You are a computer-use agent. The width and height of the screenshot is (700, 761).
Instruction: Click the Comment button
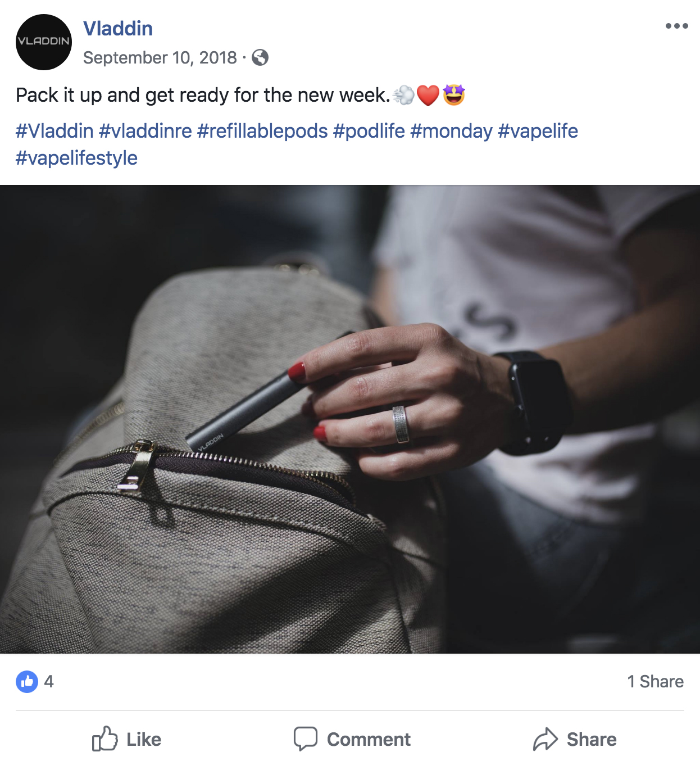pyautogui.click(x=352, y=739)
